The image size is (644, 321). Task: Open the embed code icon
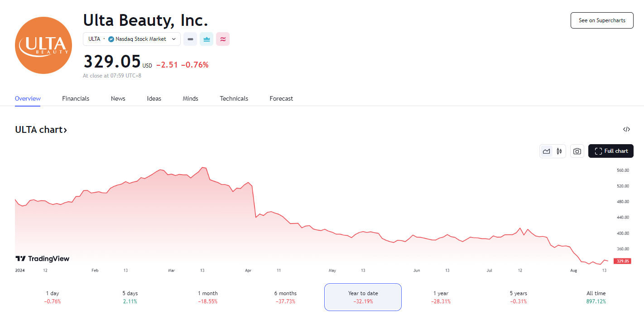[626, 129]
